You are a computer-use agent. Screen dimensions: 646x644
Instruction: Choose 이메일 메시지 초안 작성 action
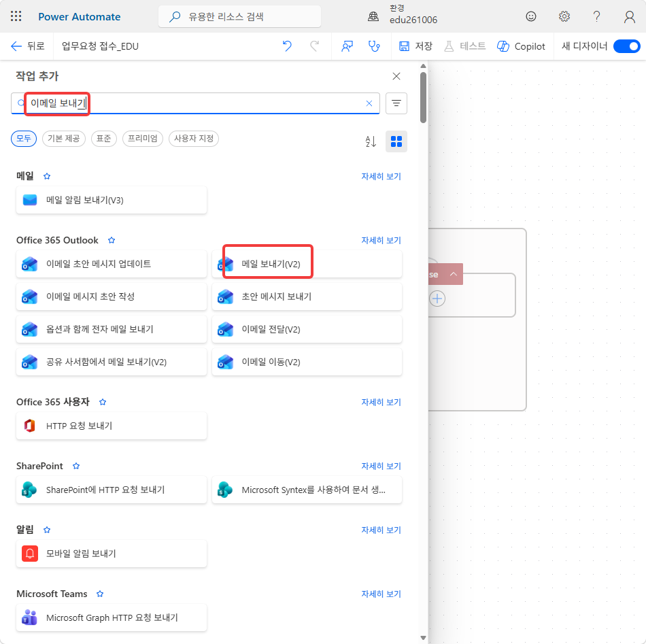click(x=112, y=296)
